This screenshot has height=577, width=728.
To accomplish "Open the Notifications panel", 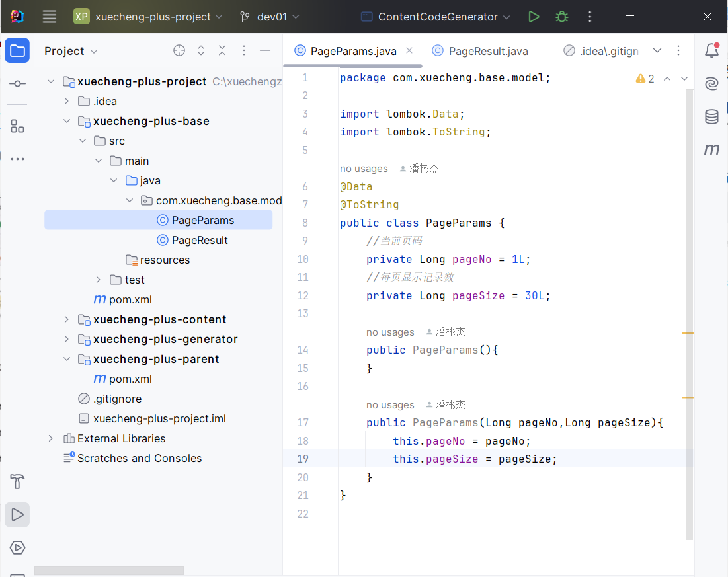I will (x=711, y=50).
